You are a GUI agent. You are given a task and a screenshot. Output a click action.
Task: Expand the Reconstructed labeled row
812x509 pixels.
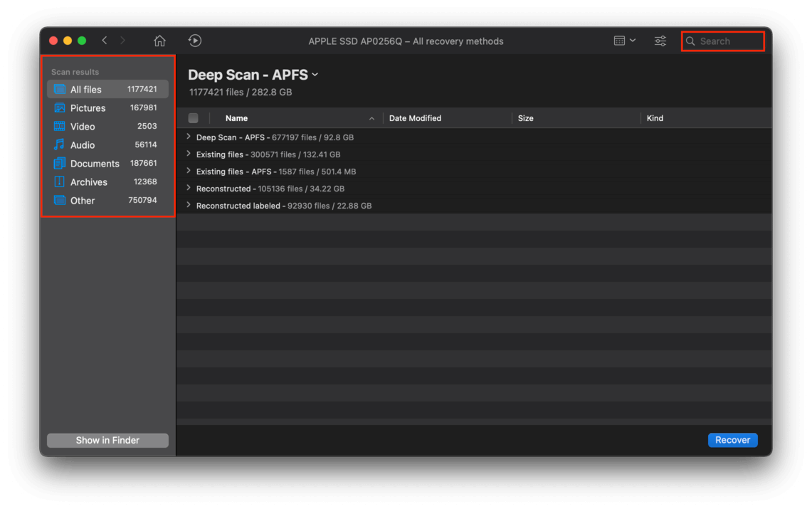(x=189, y=206)
